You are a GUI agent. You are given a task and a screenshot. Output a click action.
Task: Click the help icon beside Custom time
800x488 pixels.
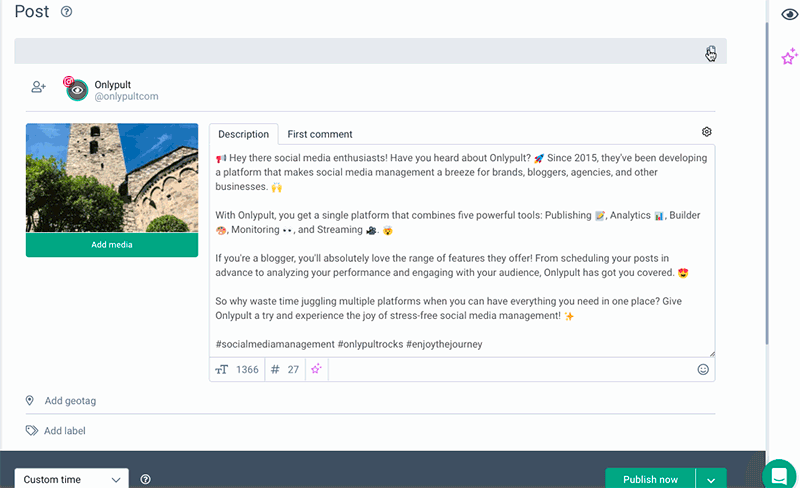(146, 480)
